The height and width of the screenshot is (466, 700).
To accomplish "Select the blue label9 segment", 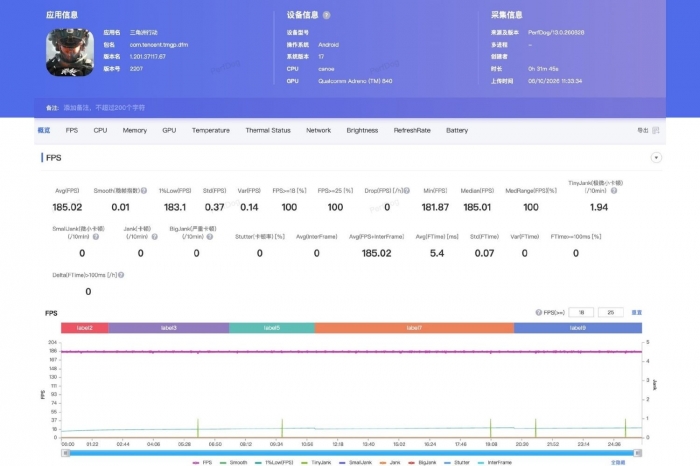I will 578,328.
